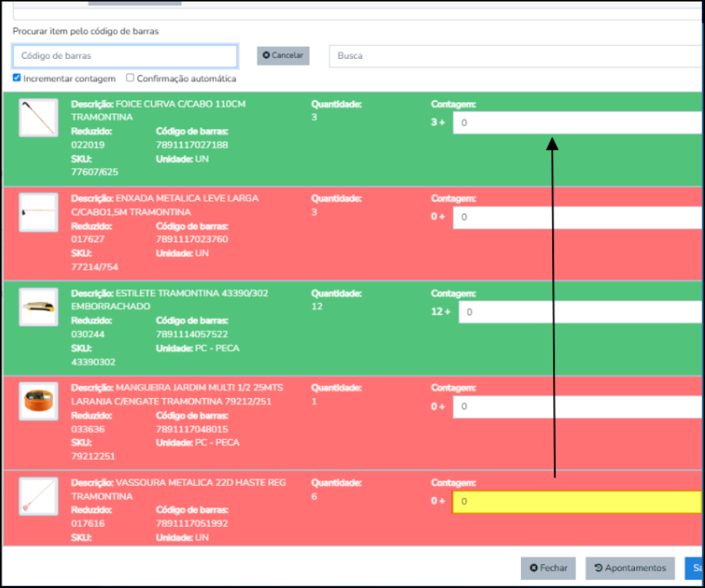
Task: Open the VASSOURA METALICA product thumbnail
Action: click(39, 496)
